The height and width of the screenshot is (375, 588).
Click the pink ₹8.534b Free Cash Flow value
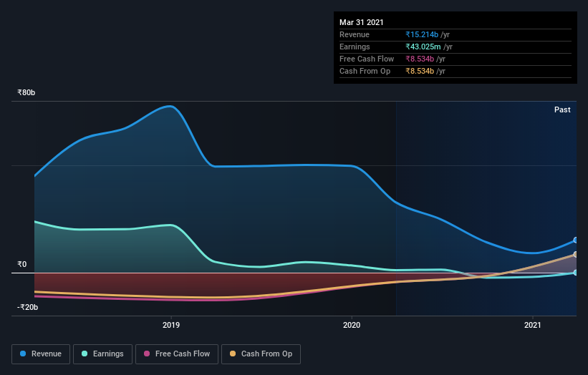click(x=420, y=59)
